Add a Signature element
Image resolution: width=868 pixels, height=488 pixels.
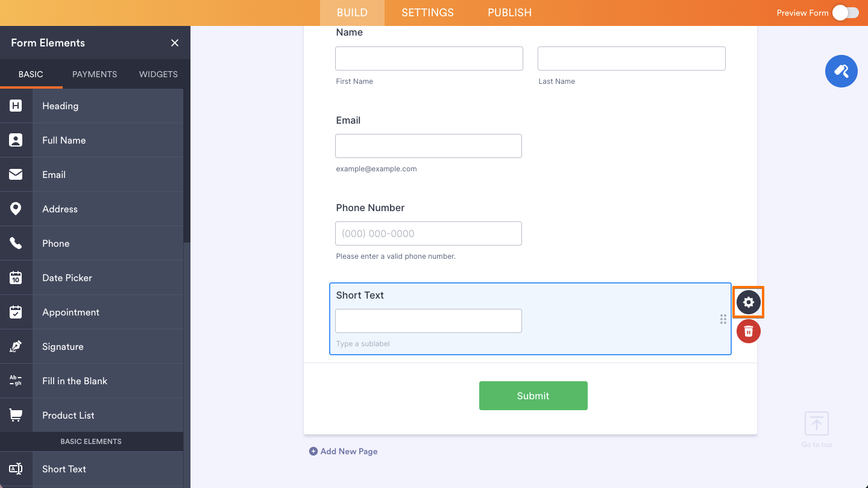(92, 347)
